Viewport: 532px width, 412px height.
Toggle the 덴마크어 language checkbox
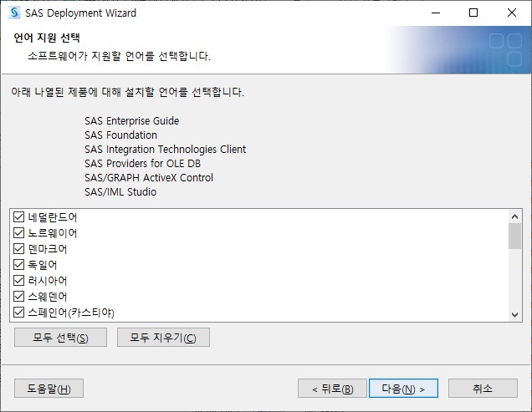[18, 249]
